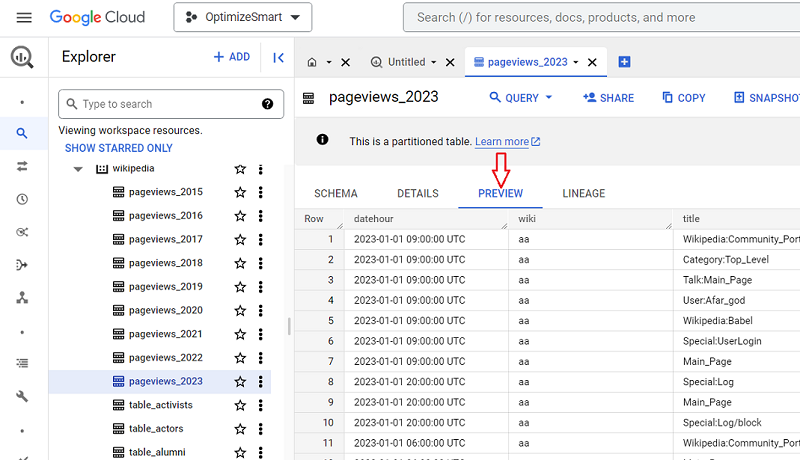The image size is (800, 460).
Task: Star the wikipedia dataset
Action: tap(240, 169)
